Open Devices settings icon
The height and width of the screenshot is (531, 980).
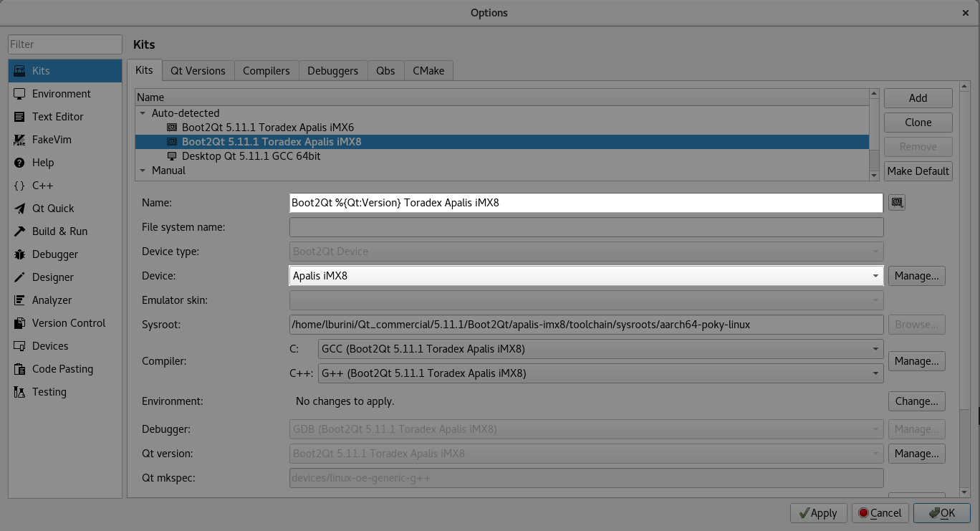click(19, 346)
